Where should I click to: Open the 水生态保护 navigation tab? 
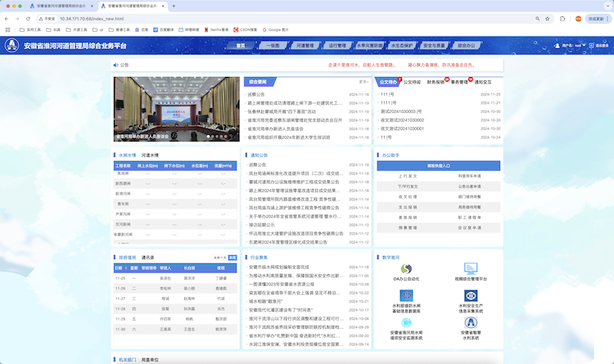click(402, 46)
